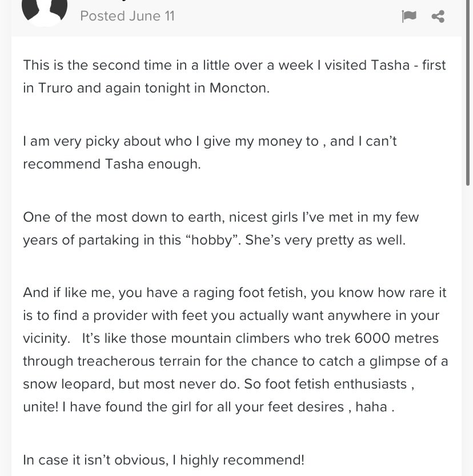Image resolution: width=473 pixels, height=476 pixels.
Task: Click the line starting "I am very picky"
Action: tap(210, 142)
